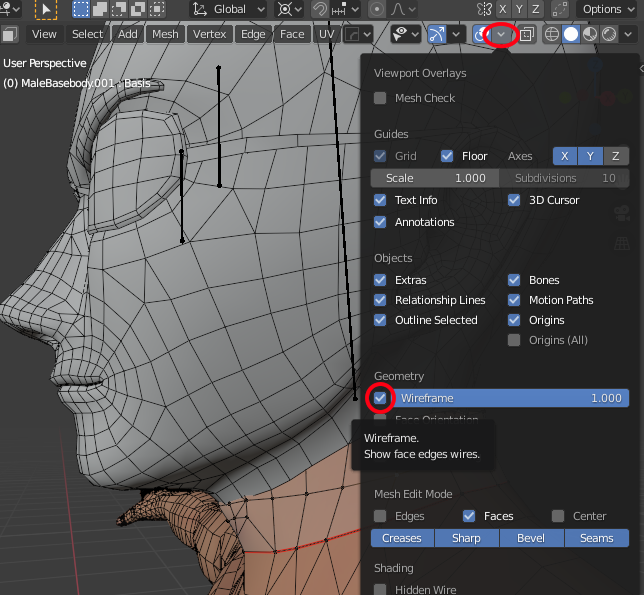Enable the Mesh Check checkbox
Screen dimensions: 644x595
point(380,98)
